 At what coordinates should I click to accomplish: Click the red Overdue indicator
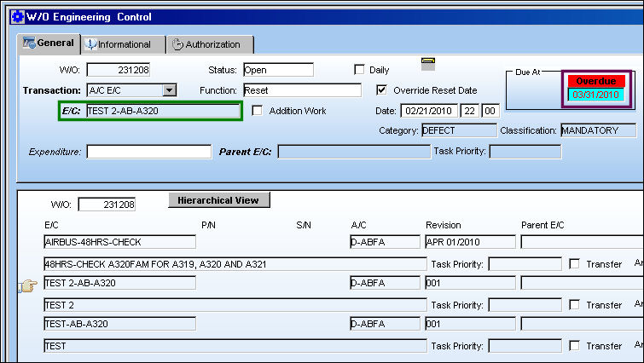coord(596,81)
